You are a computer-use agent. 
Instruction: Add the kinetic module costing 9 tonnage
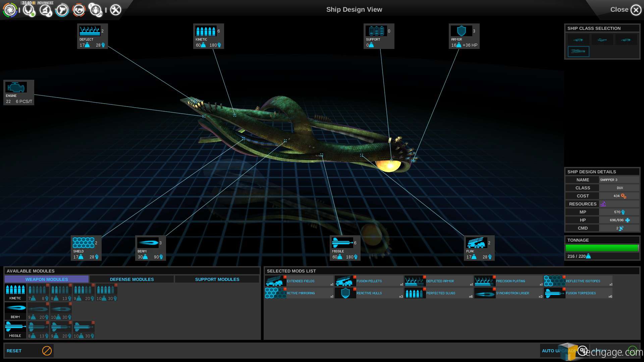click(x=84, y=292)
